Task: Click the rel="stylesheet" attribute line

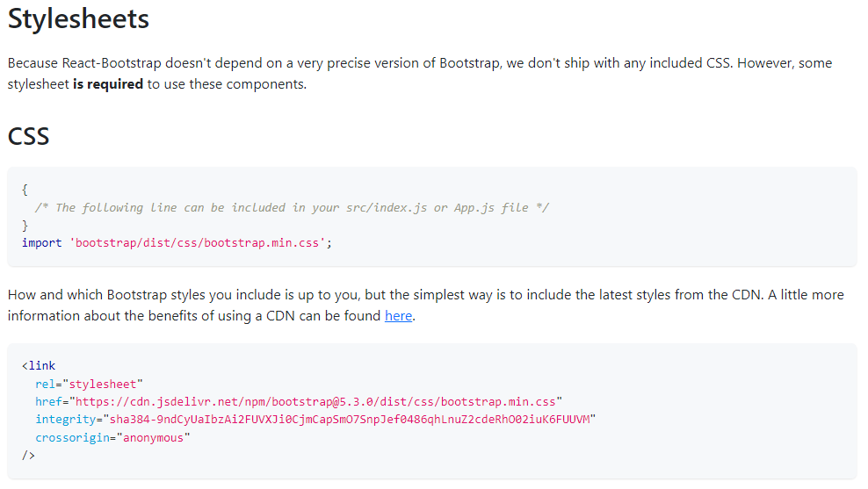Action: (x=89, y=384)
